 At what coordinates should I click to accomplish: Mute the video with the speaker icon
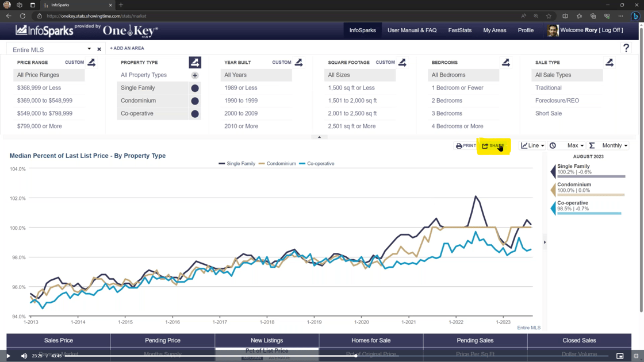[x=24, y=356]
